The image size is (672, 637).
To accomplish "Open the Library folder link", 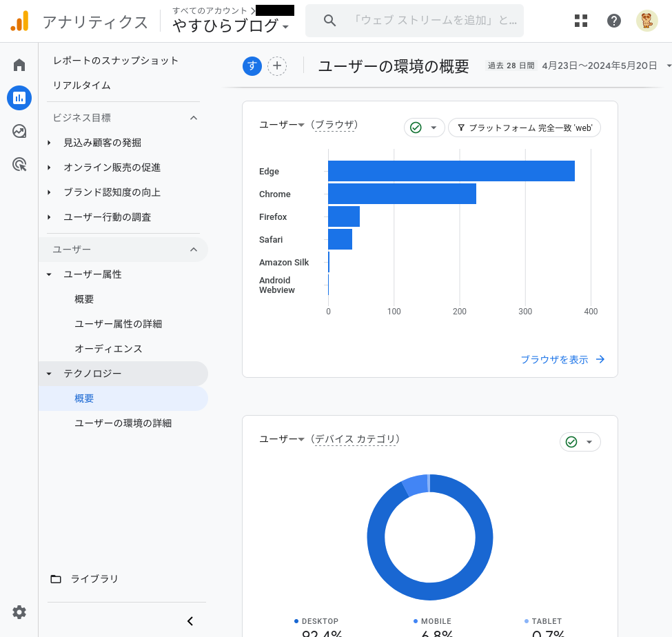I will (94, 579).
